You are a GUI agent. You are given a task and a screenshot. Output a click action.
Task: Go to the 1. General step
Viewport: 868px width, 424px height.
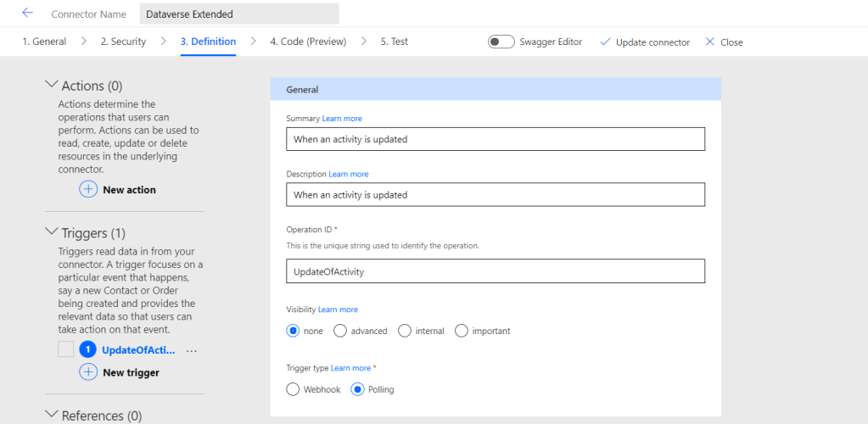[x=44, y=42]
